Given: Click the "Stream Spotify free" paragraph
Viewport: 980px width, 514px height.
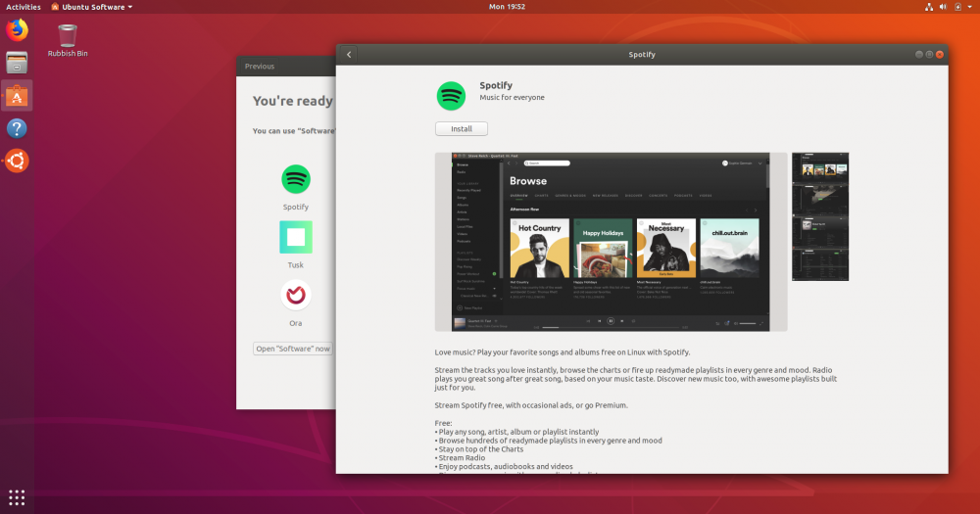Looking at the screenshot, I should coord(531,405).
